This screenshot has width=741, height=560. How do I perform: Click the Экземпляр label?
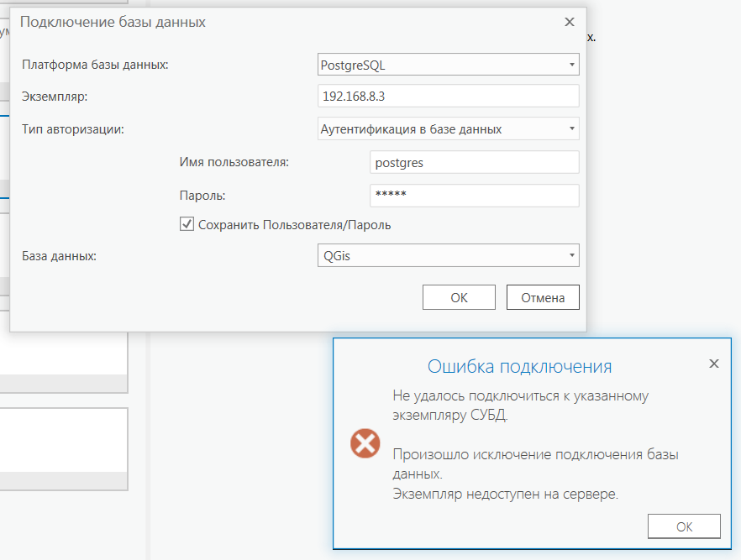point(55,97)
